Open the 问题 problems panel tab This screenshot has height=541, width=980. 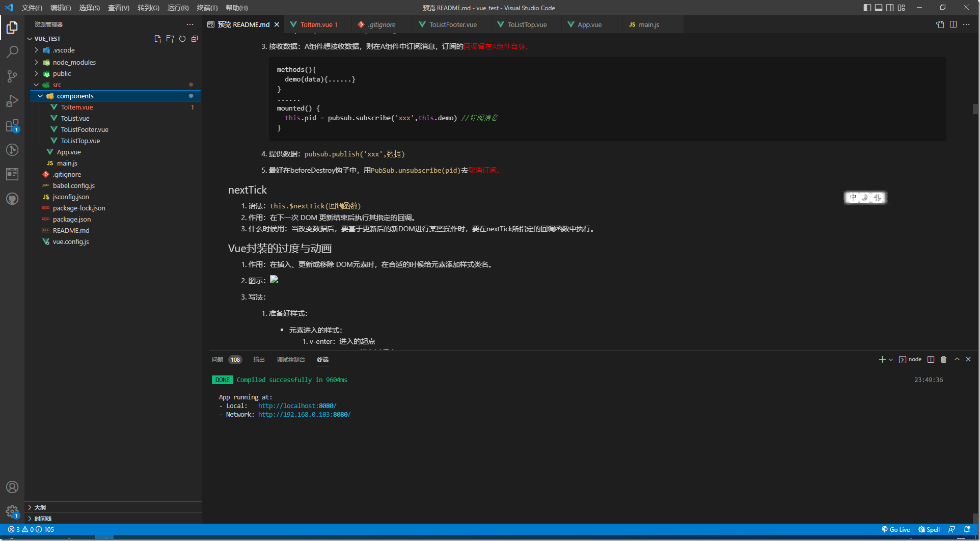click(x=217, y=360)
